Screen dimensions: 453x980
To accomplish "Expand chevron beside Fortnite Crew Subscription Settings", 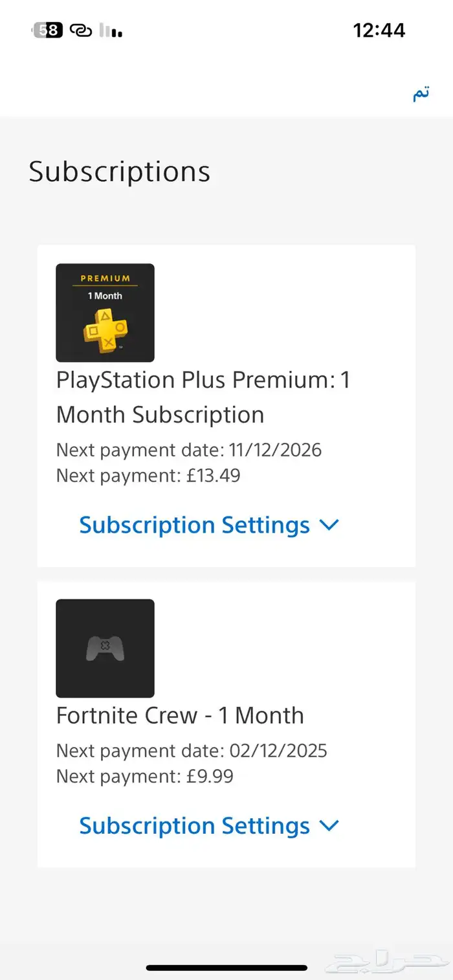I will [329, 826].
